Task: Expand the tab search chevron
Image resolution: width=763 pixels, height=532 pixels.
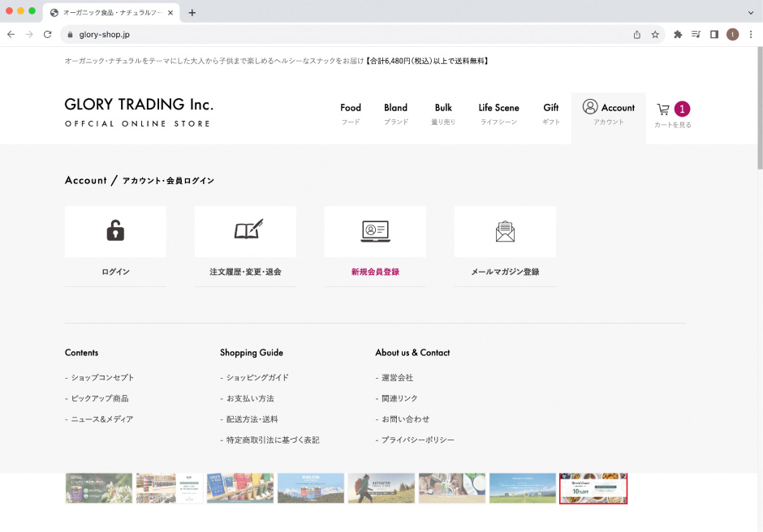Action: [751, 12]
